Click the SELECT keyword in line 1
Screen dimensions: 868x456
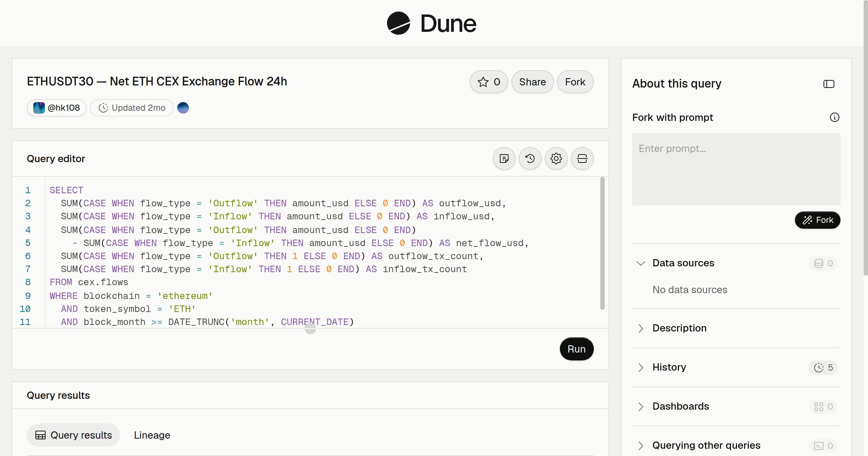tap(67, 190)
